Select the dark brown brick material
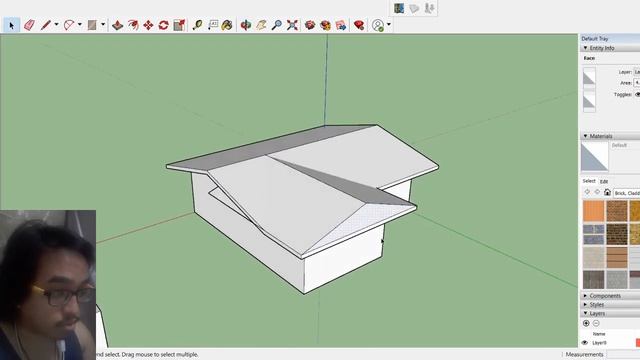The width and height of the screenshot is (640, 360). pos(617,234)
